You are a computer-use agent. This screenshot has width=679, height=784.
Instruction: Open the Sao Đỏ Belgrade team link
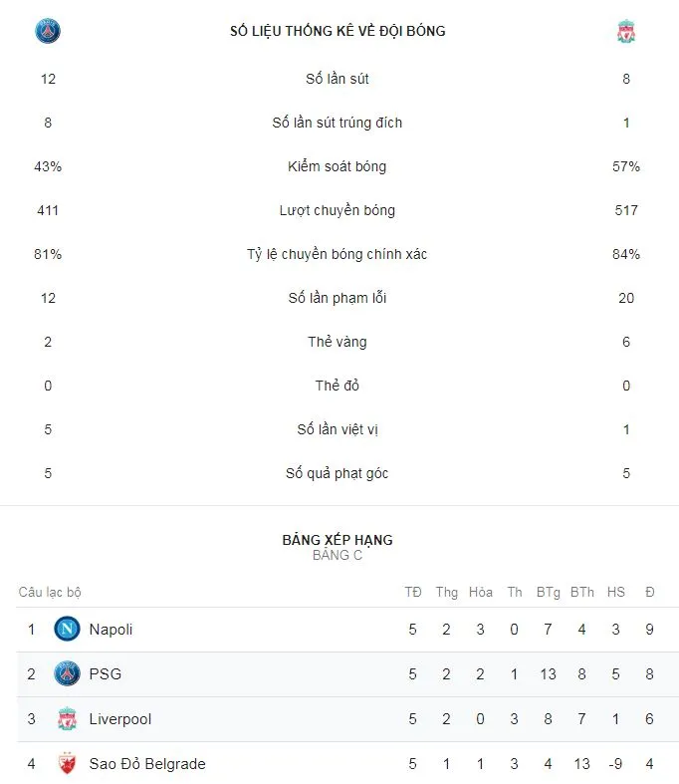pyautogui.click(x=147, y=764)
